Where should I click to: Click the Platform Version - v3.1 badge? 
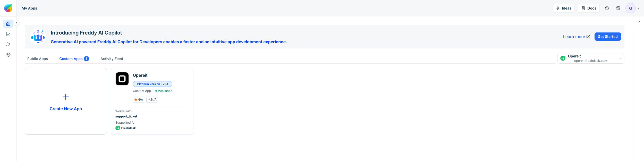click(152, 84)
